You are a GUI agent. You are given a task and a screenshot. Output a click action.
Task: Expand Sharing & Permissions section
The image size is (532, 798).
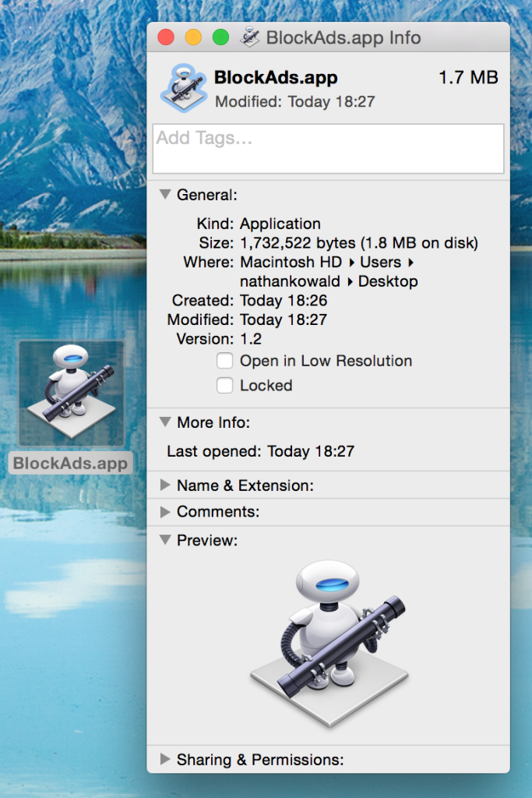pyautogui.click(x=165, y=759)
